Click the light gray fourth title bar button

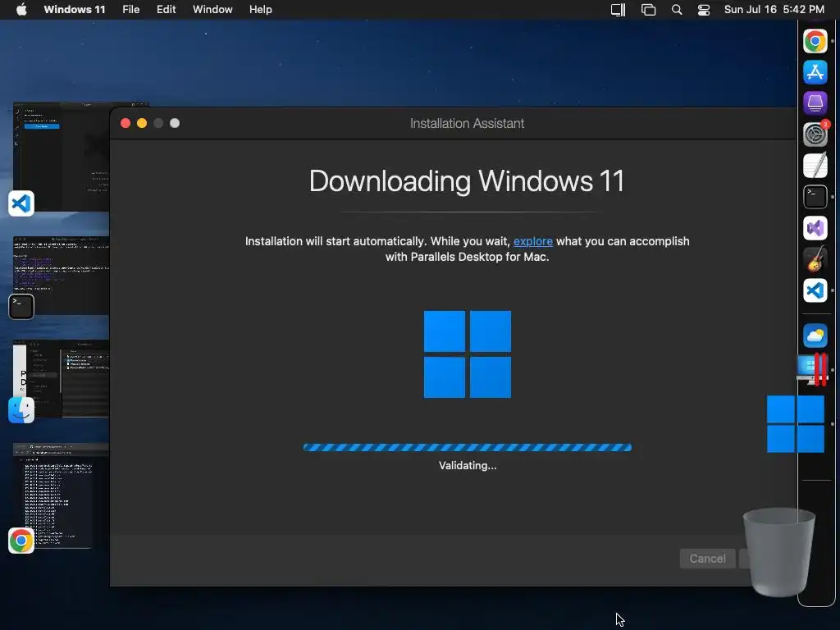pos(175,123)
